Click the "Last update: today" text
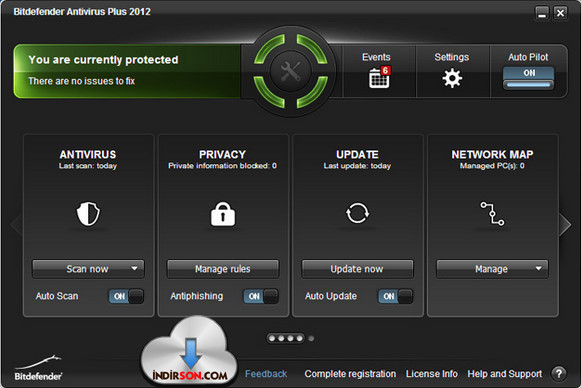The width and height of the screenshot is (581, 388). (357, 166)
